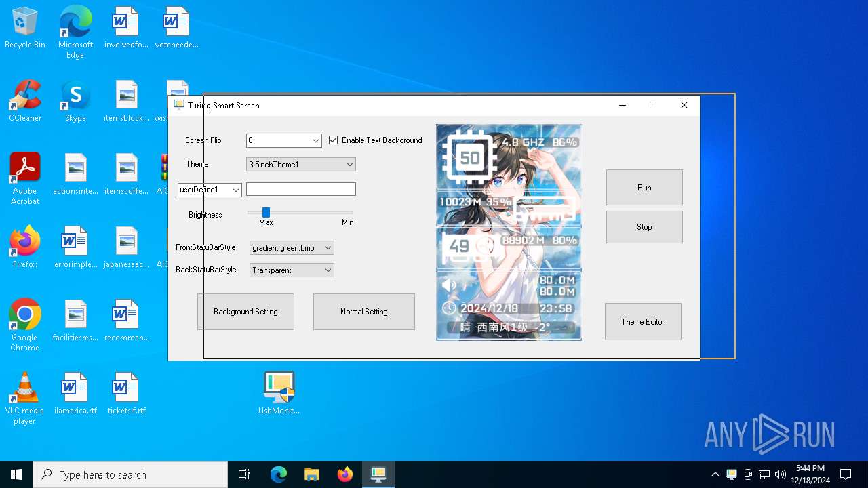
Task: Open itemscoffe... image file icon
Action: click(x=126, y=175)
